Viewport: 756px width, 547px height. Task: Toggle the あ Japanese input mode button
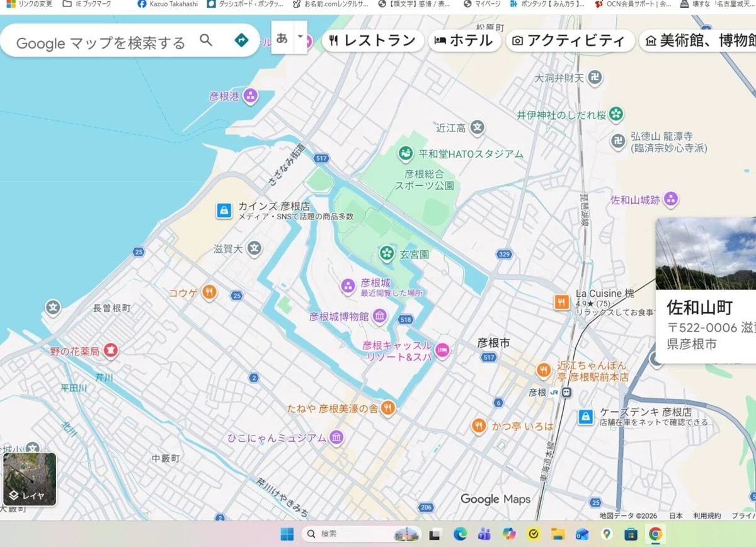click(282, 38)
